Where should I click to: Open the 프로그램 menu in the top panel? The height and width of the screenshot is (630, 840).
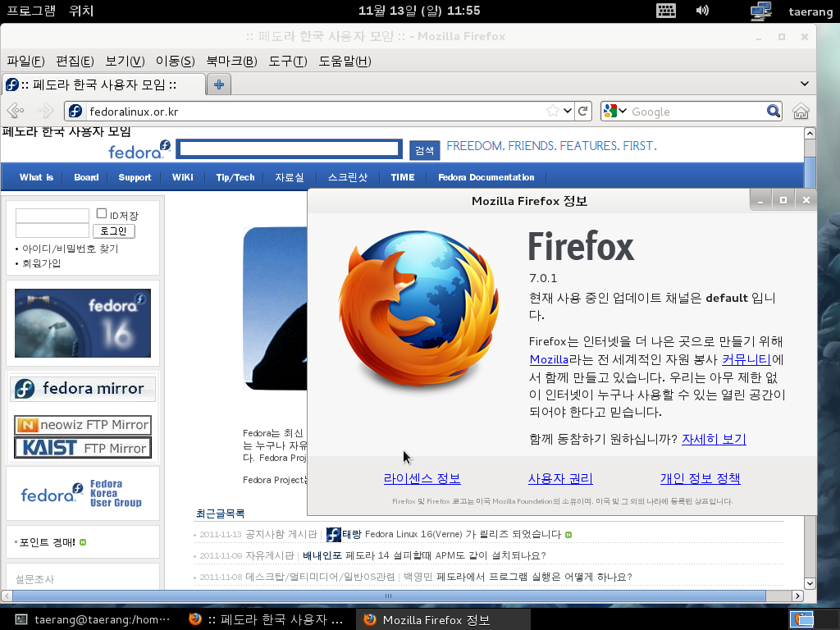point(30,11)
